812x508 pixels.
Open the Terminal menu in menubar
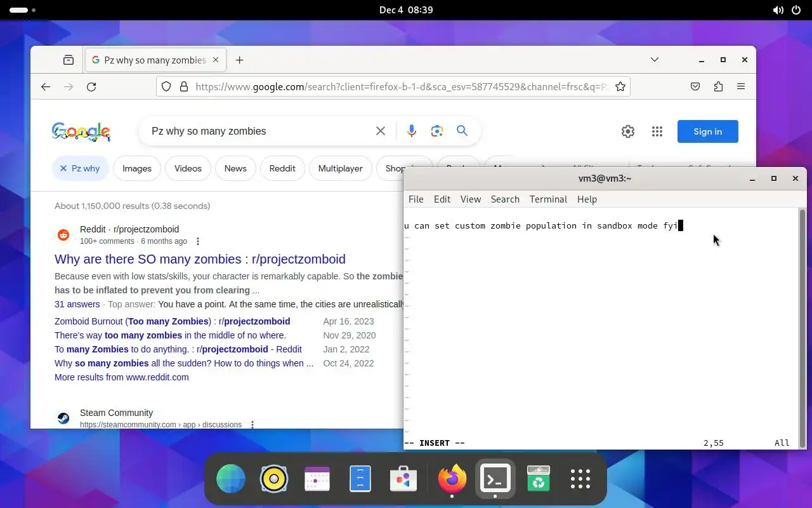click(x=548, y=199)
